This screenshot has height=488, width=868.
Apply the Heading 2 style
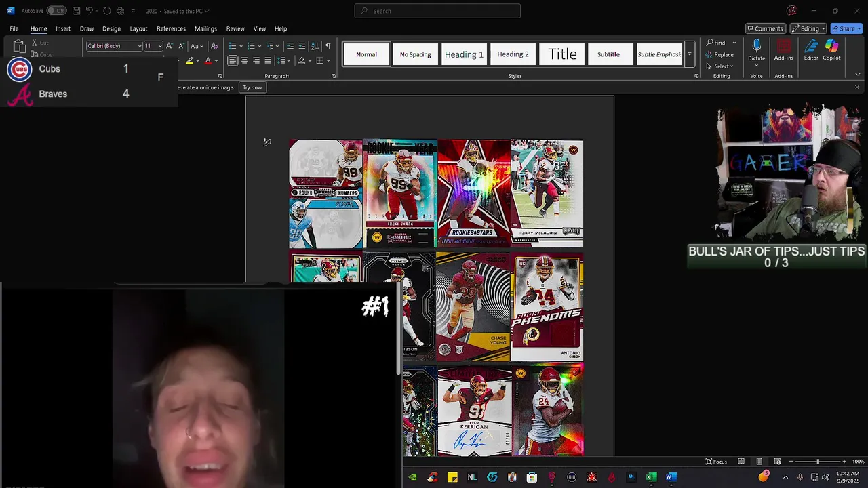click(x=513, y=54)
